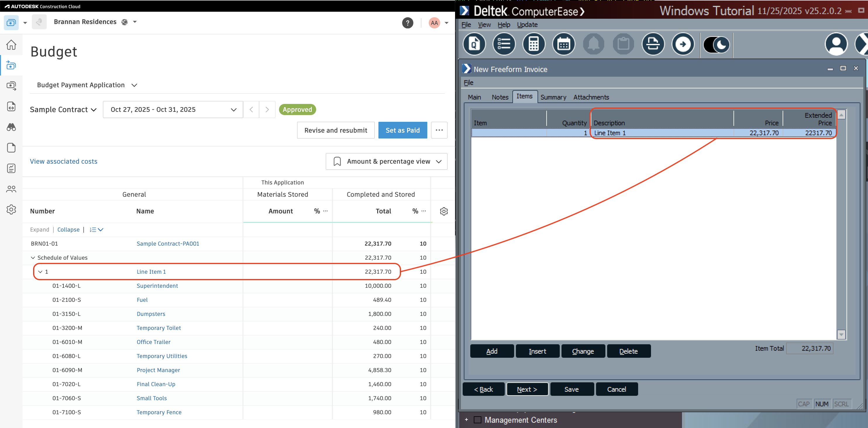Open the Update menu in Deltek

527,25
